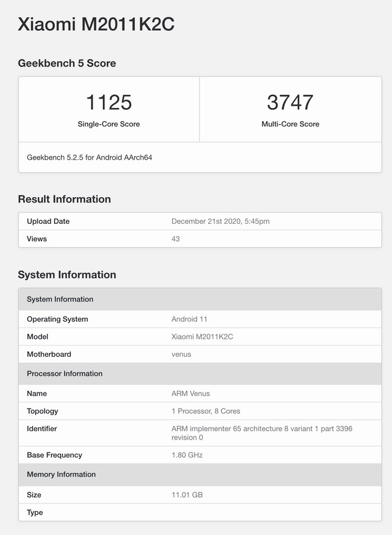Image resolution: width=392 pixels, height=535 pixels.
Task: Select the date December 21st 2020, 5:45pm
Action: tap(220, 221)
